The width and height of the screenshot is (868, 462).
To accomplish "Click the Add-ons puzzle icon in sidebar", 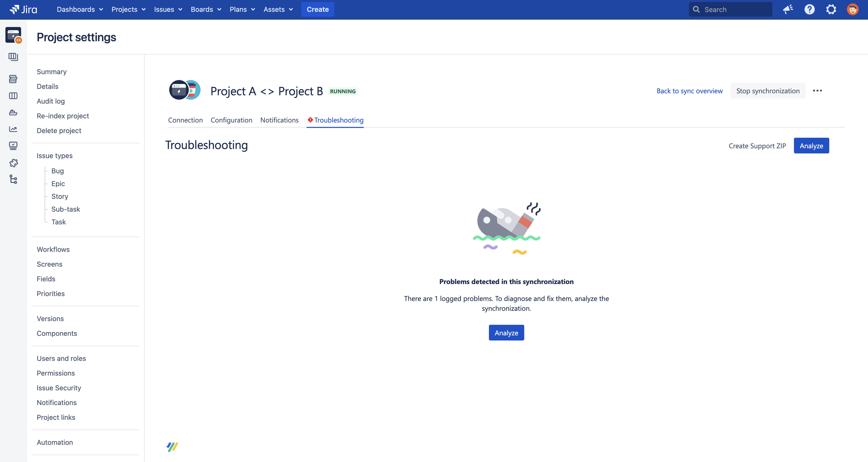I will pos(13,163).
